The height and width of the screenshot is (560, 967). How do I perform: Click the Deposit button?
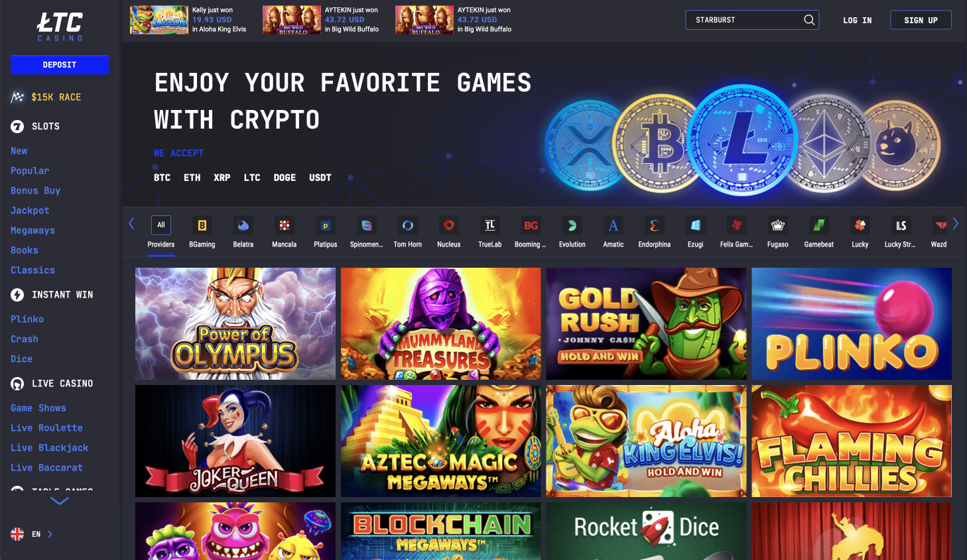tap(60, 65)
